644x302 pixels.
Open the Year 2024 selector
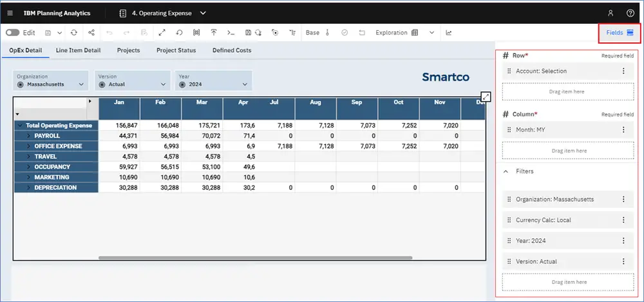click(214, 80)
